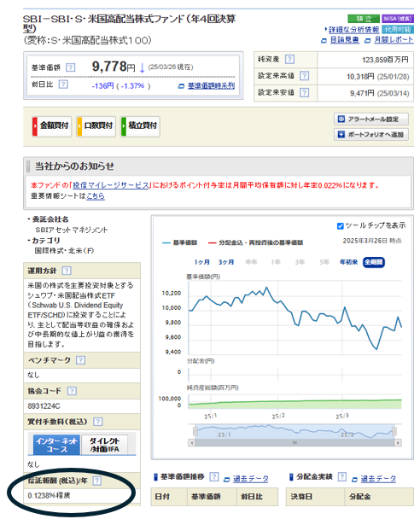The image size is (420, 519).
Task: Click help icon next to 純資産
Action: pyautogui.click(x=289, y=59)
